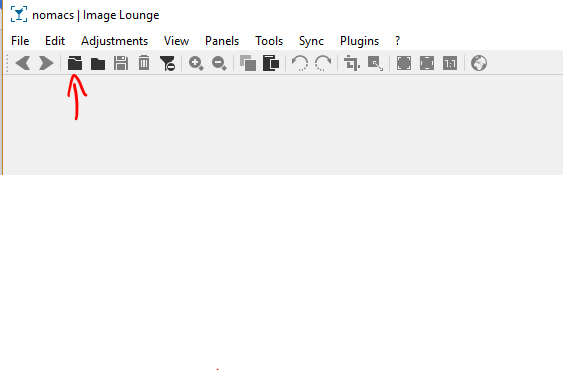
Task: Click the fit-to-window view icon
Action: point(427,63)
